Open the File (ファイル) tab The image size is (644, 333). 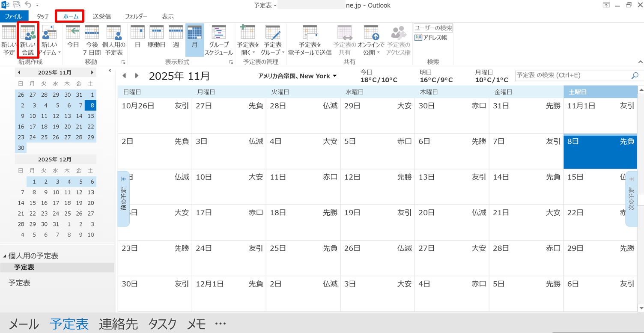coord(13,16)
